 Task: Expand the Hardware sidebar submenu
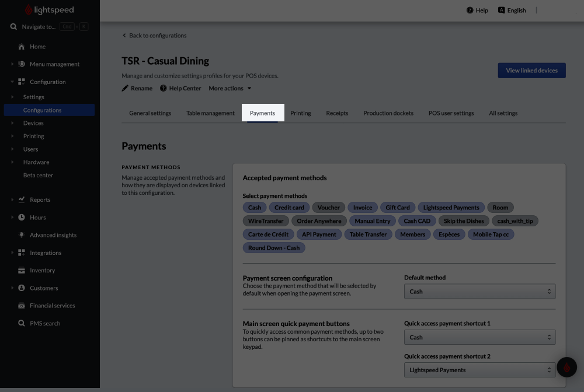(12, 162)
